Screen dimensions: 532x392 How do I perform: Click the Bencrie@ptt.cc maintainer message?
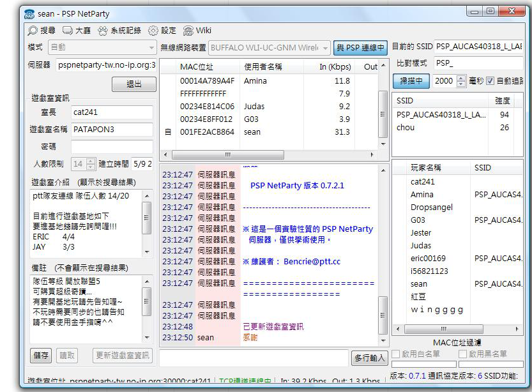pos(291,262)
